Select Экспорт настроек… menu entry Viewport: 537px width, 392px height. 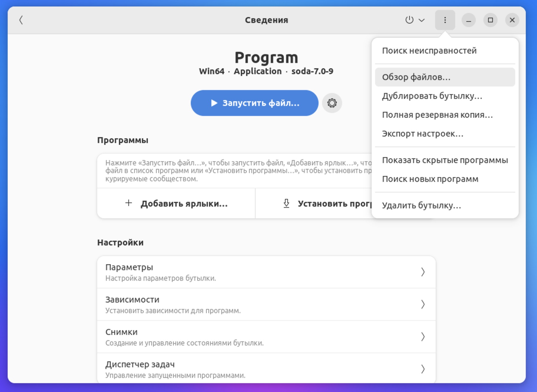pyautogui.click(x=445, y=134)
